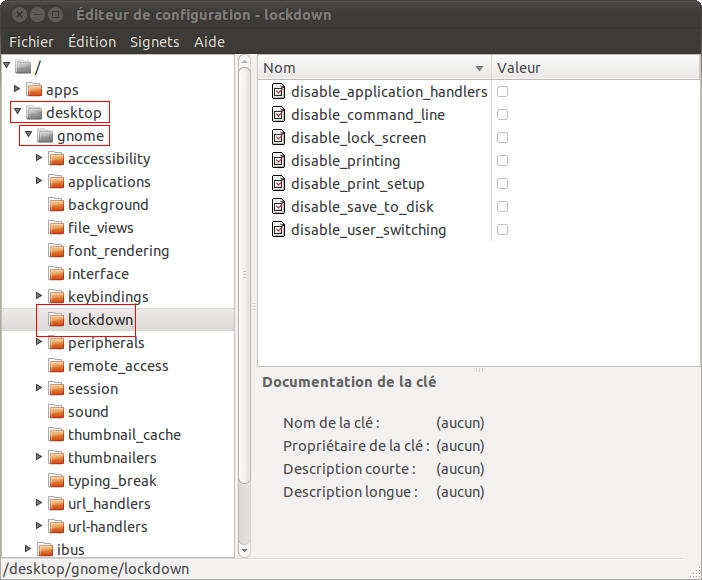Click the applications folder icon
Screen dimensions: 702x580
click(x=56, y=181)
